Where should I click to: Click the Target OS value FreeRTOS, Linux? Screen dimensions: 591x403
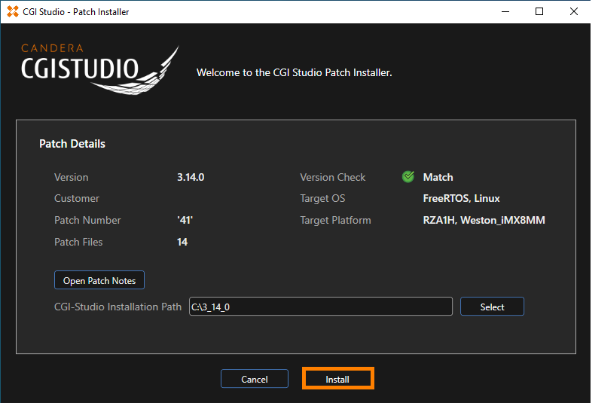click(461, 198)
